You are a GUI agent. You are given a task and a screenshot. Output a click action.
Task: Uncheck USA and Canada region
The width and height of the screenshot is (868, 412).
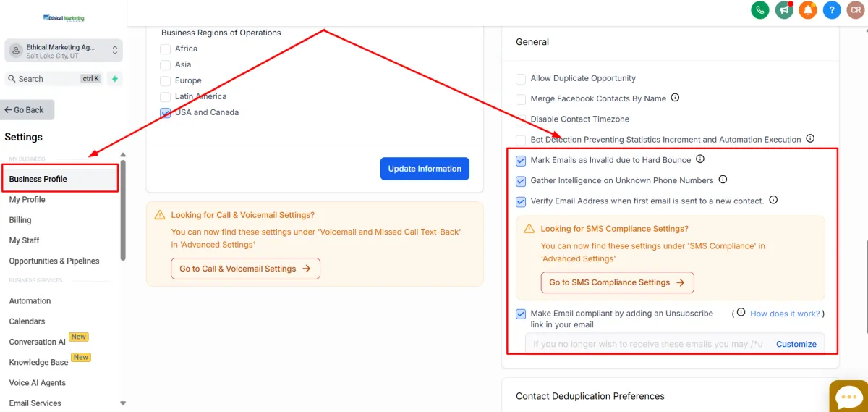(x=166, y=113)
